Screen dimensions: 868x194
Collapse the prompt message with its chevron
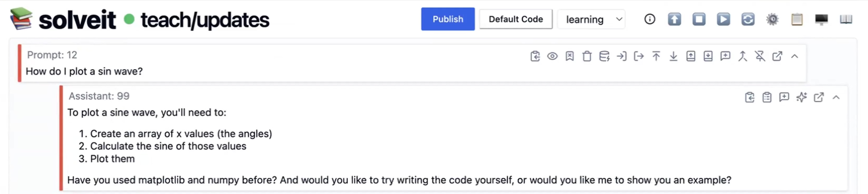click(795, 56)
